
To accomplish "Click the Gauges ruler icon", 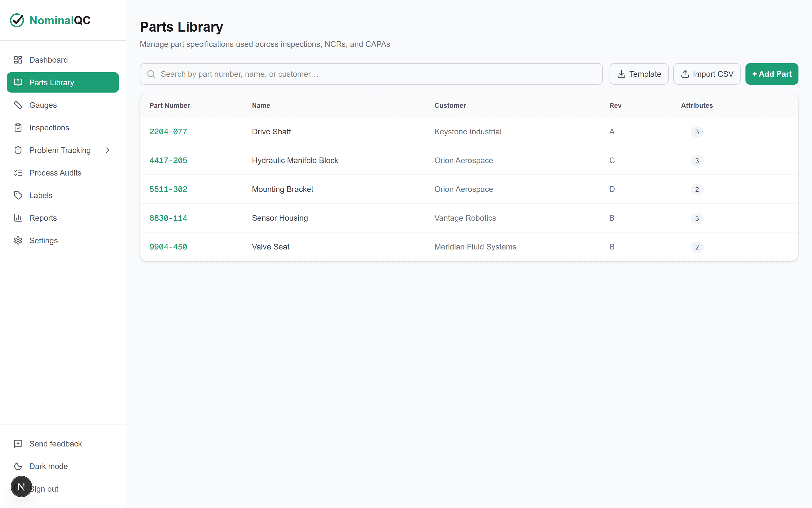I will pos(18,105).
